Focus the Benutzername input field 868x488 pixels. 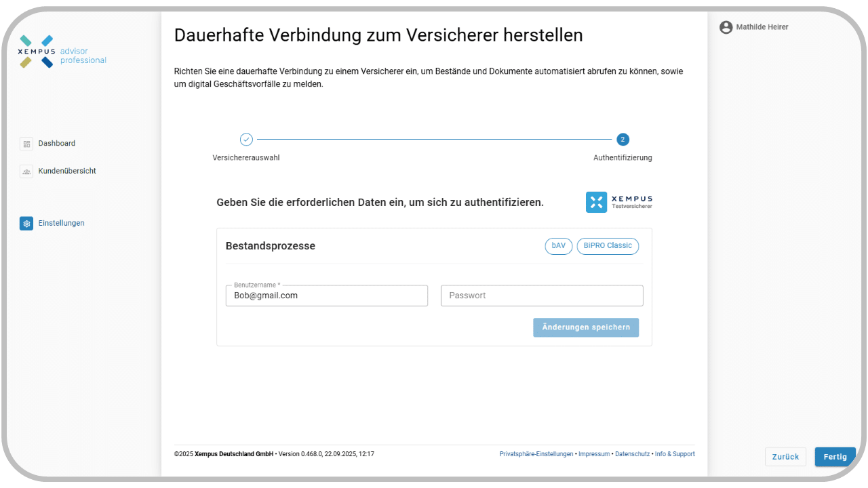(x=326, y=296)
